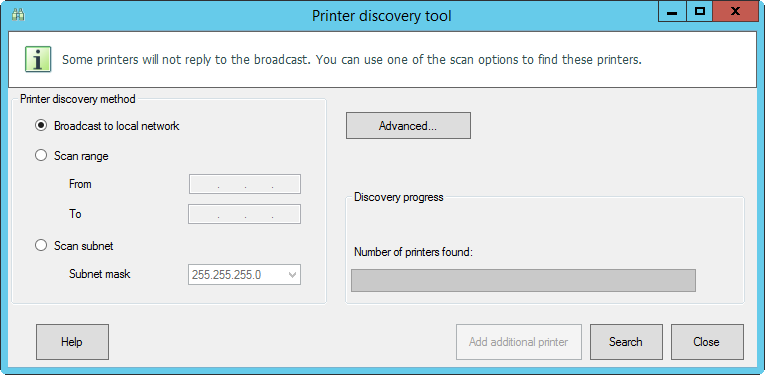Click the green information icon
Viewport: 765px width, 375px height.
(x=38, y=59)
